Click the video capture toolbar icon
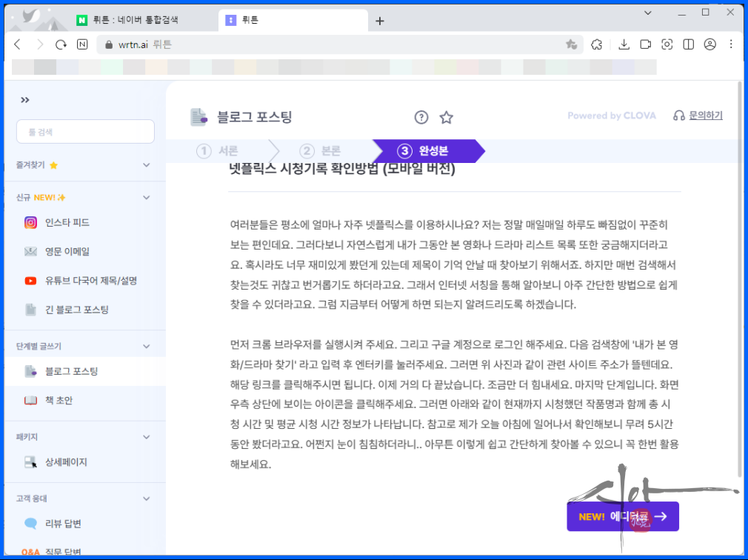748x560 pixels. coord(646,44)
